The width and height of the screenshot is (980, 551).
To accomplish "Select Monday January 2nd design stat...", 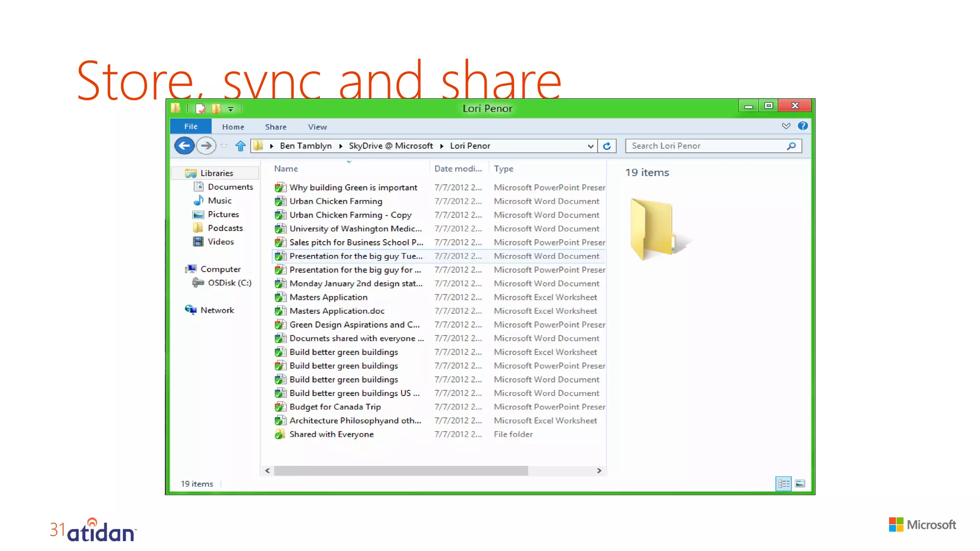I will (x=356, y=284).
